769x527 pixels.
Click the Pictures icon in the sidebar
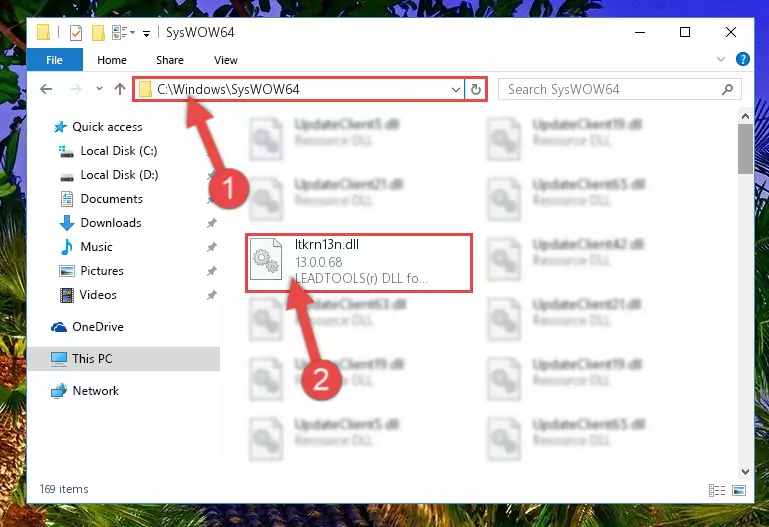click(x=67, y=271)
